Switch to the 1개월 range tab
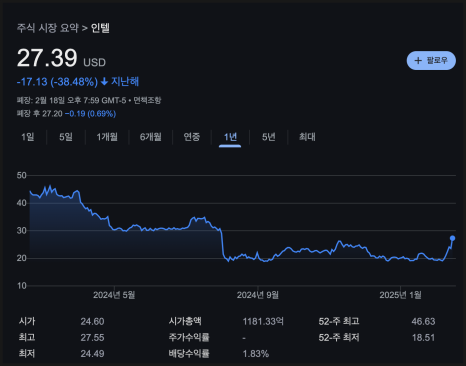Viewport: 466px width, 366px height. (107, 137)
